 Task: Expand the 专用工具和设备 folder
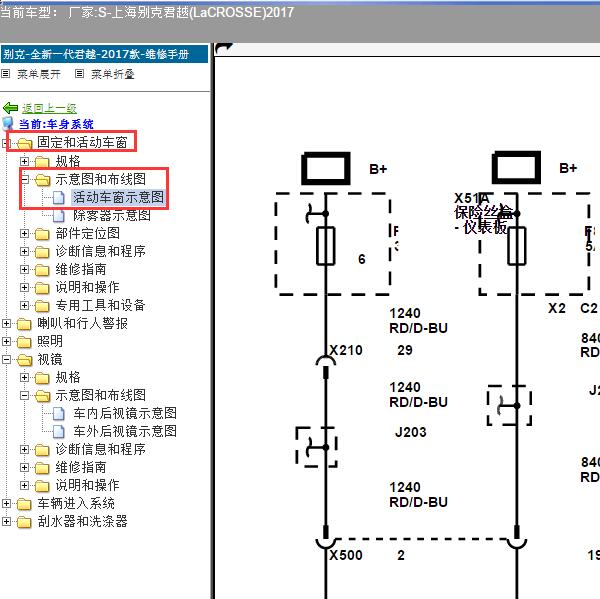pyautogui.click(x=24, y=305)
